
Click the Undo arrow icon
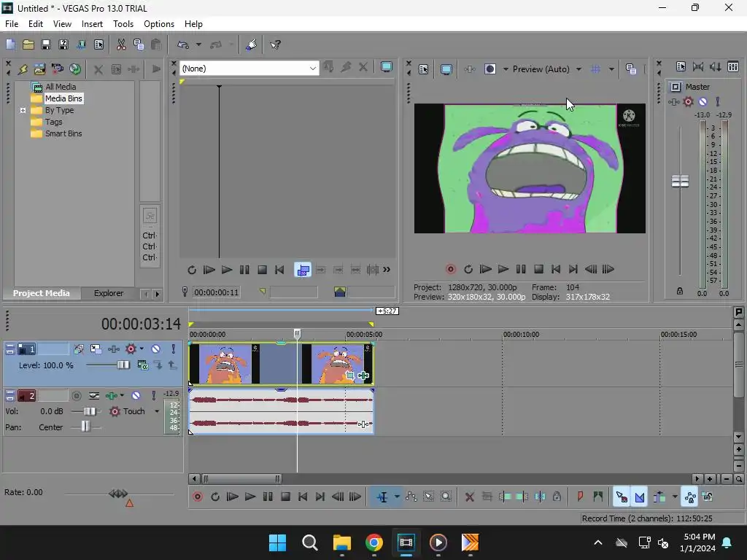(183, 44)
